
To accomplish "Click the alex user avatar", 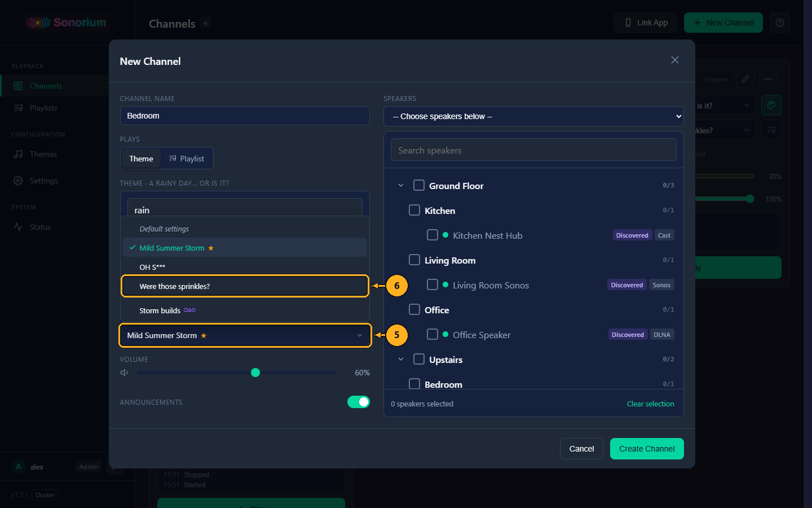I will [19, 467].
